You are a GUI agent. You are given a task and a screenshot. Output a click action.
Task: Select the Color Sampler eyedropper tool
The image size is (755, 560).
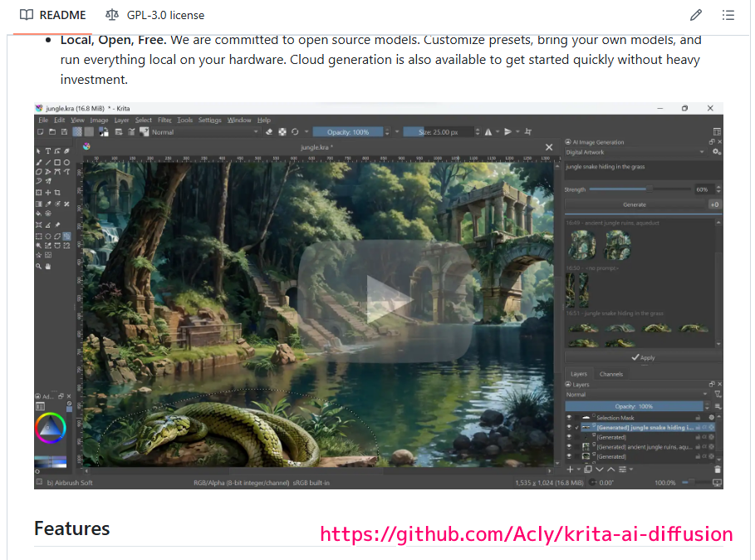(48, 204)
